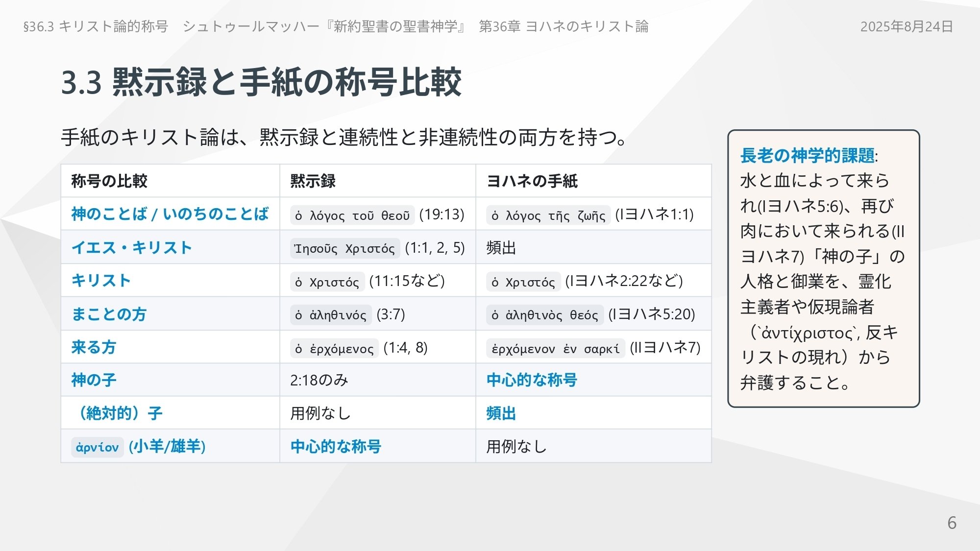Click the Greek Ἰησοῦς Χριστός
The width and height of the screenshot is (980, 551).
tap(345, 248)
